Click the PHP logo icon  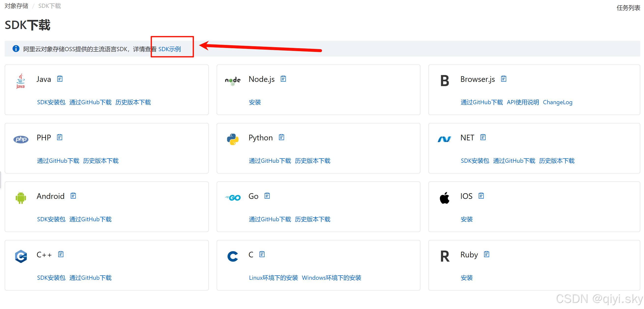21,139
